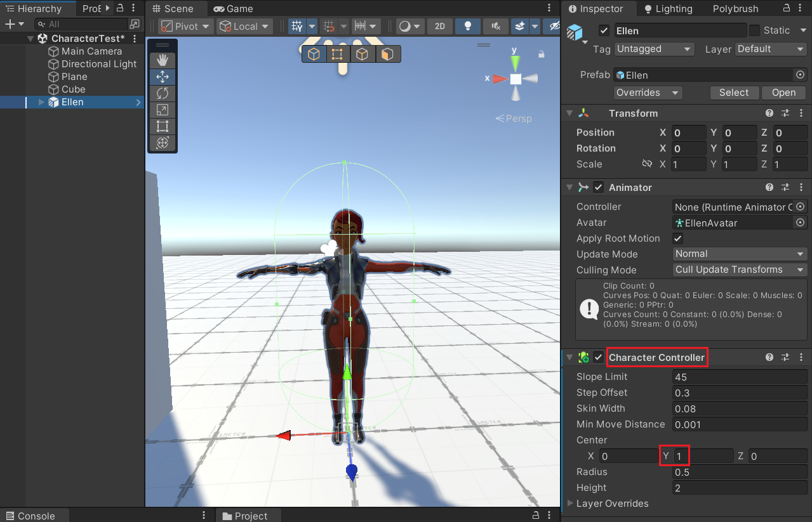Select the Move tool

162,77
